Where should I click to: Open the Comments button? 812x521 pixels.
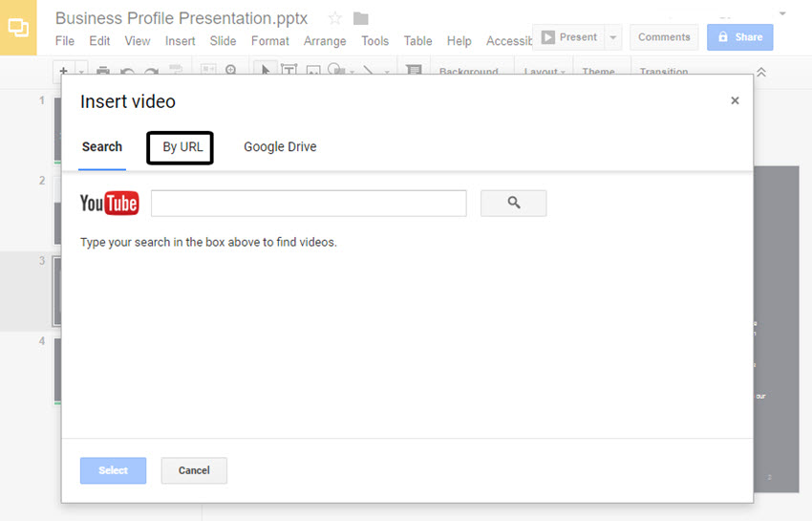664,37
